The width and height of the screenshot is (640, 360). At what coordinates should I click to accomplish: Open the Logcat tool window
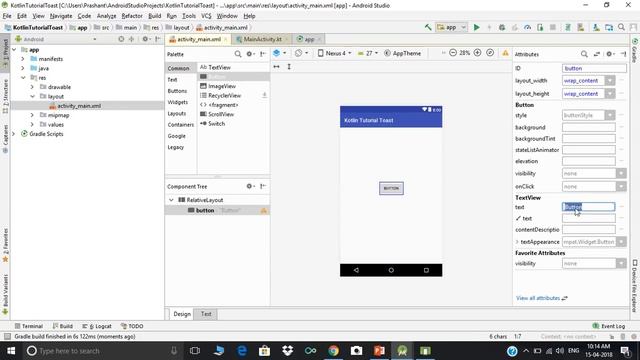(97, 326)
